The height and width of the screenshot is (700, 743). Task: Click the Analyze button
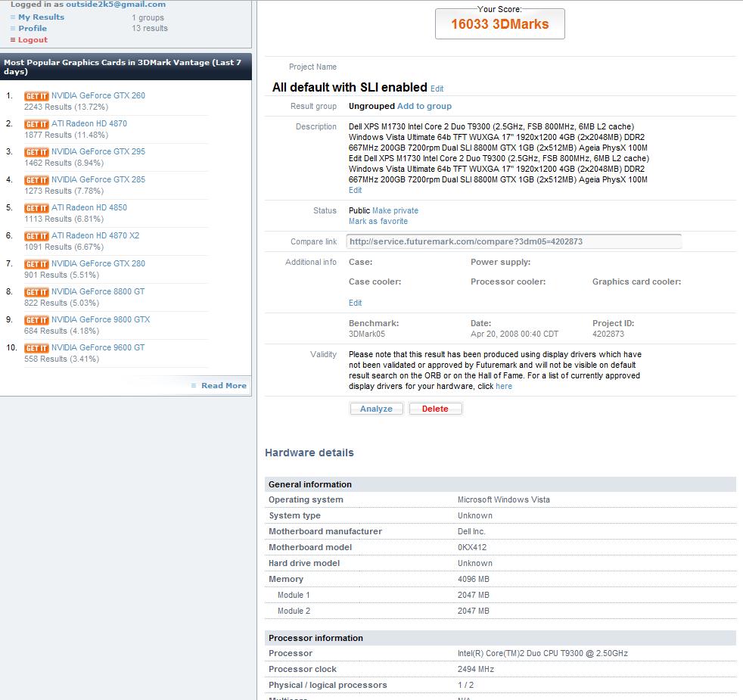(376, 409)
